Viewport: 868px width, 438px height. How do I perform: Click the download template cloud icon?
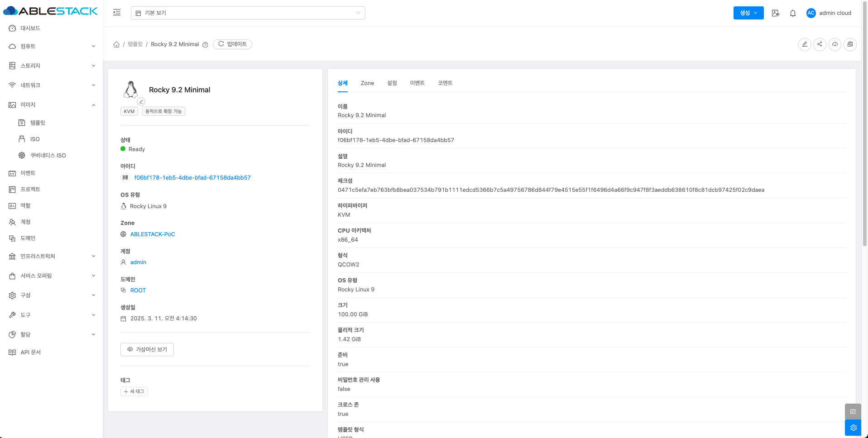pos(835,44)
